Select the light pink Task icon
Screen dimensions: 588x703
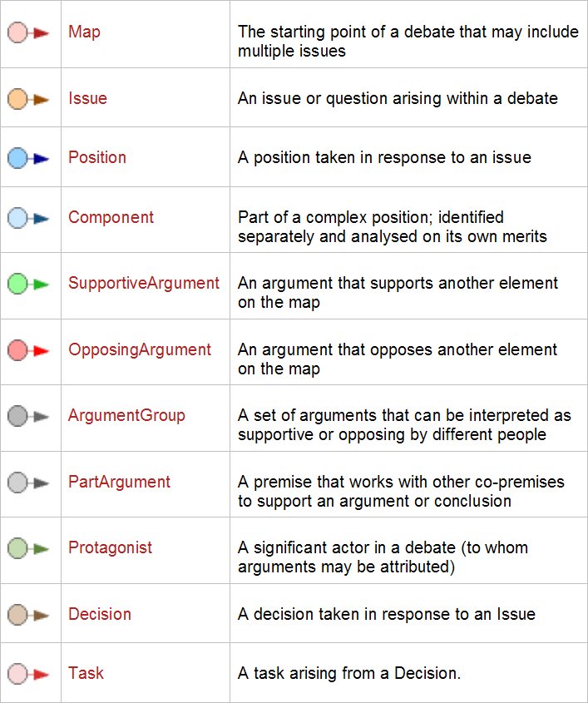click(x=28, y=674)
